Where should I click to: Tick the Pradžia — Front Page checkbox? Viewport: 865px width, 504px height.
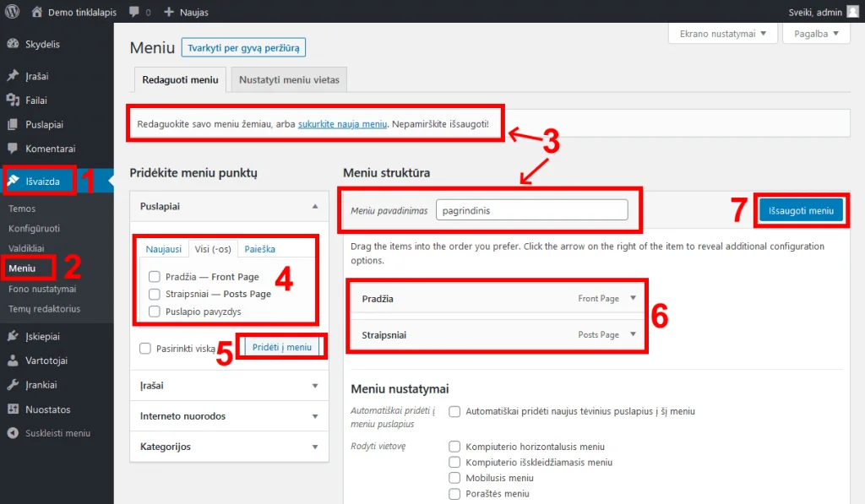pos(155,277)
